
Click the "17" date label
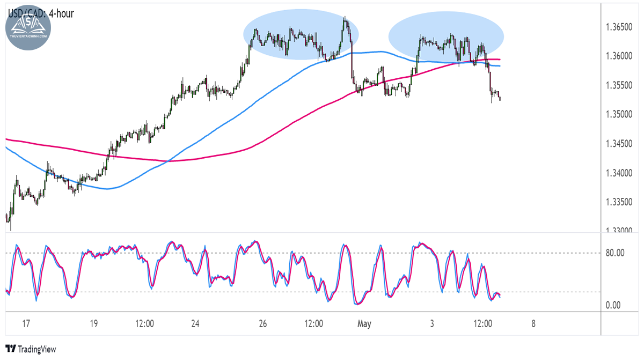tap(26, 324)
